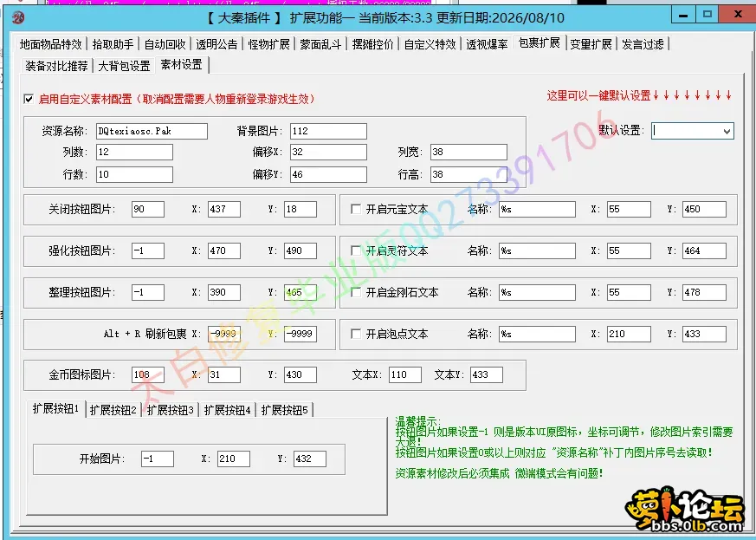756x540 pixels.
Task: Click 开始图片 Y field 432
Action: point(310,459)
